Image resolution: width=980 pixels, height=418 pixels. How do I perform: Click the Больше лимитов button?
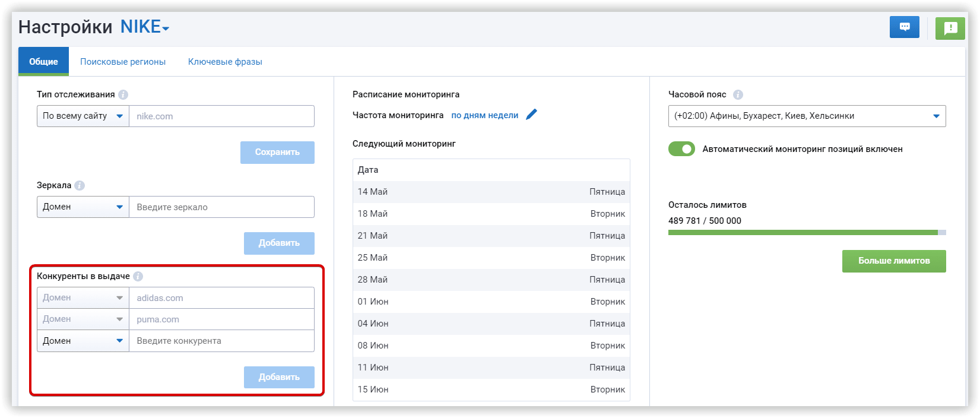(894, 261)
